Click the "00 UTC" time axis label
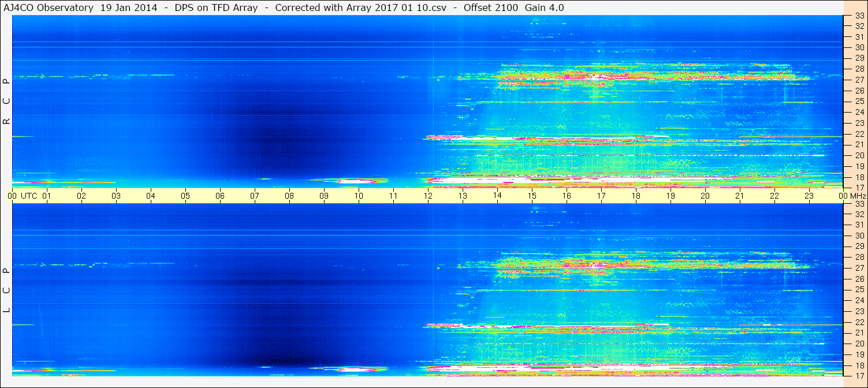 click(x=22, y=196)
